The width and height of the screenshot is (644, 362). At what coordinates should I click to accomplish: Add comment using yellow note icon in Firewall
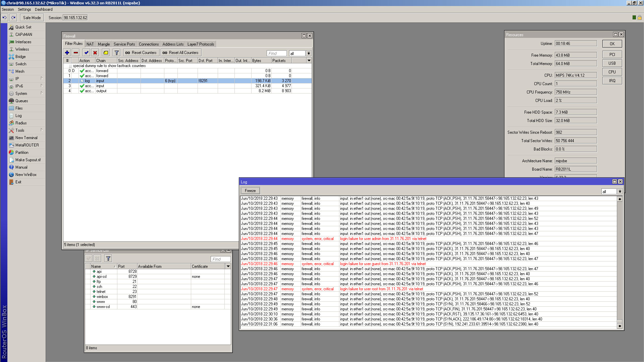106,53
